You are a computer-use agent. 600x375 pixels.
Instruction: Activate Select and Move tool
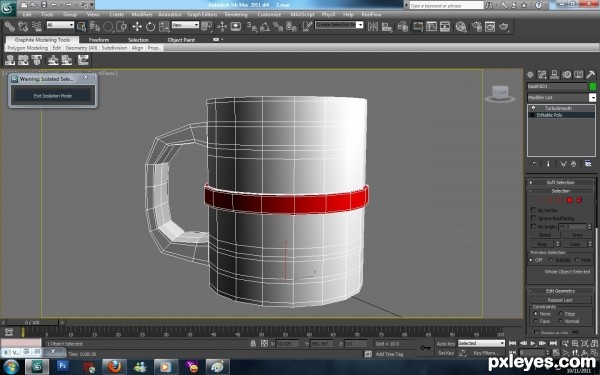pyautogui.click(x=137, y=26)
